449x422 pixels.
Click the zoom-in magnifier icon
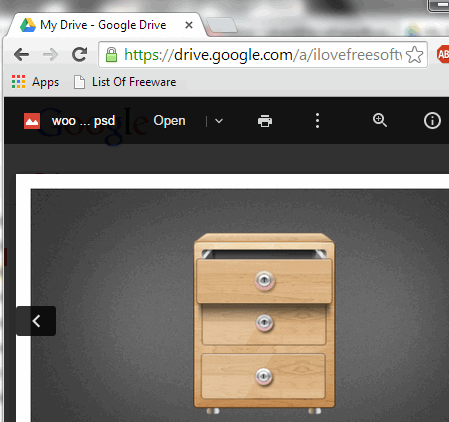point(380,120)
